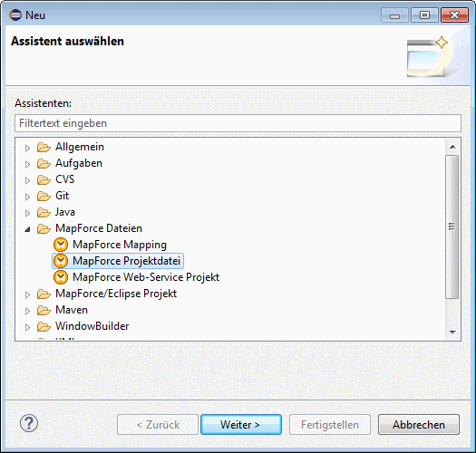This screenshot has height=453, width=476.
Task: Expand the Allgemein tree node
Action: click(27, 148)
